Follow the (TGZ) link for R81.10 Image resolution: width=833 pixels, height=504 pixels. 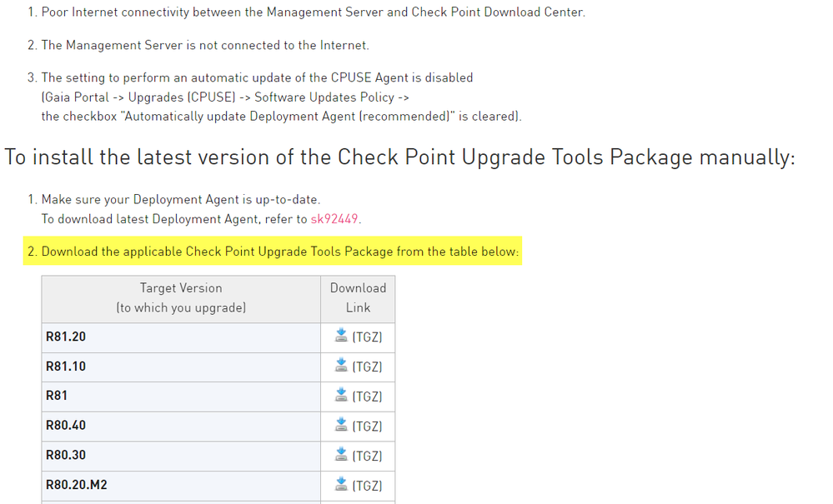point(367,367)
